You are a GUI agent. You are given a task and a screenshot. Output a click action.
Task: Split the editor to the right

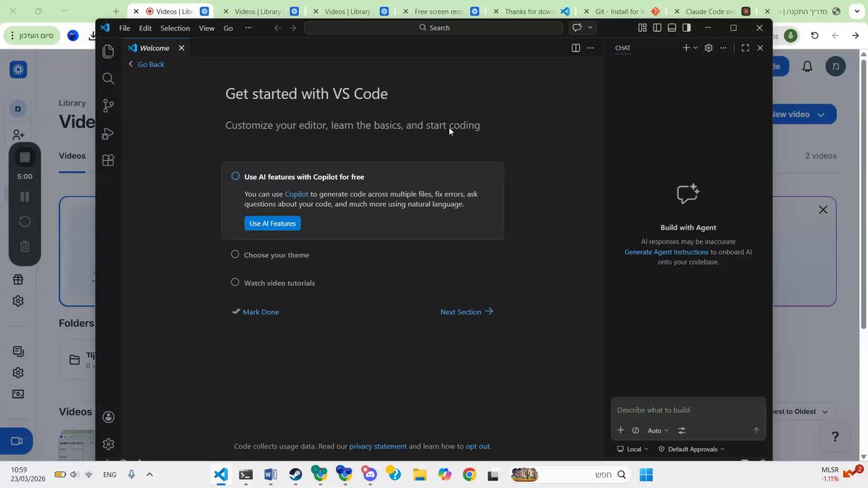pos(576,48)
